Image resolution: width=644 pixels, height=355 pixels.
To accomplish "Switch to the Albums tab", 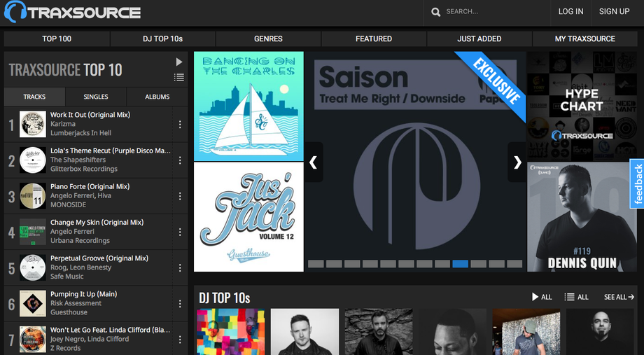I will tap(157, 97).
